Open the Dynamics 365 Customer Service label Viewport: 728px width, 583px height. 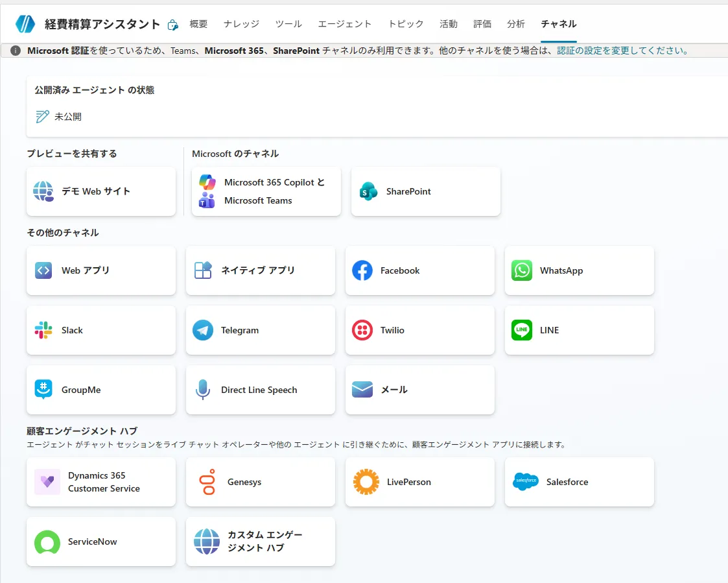tap(104, 482)
